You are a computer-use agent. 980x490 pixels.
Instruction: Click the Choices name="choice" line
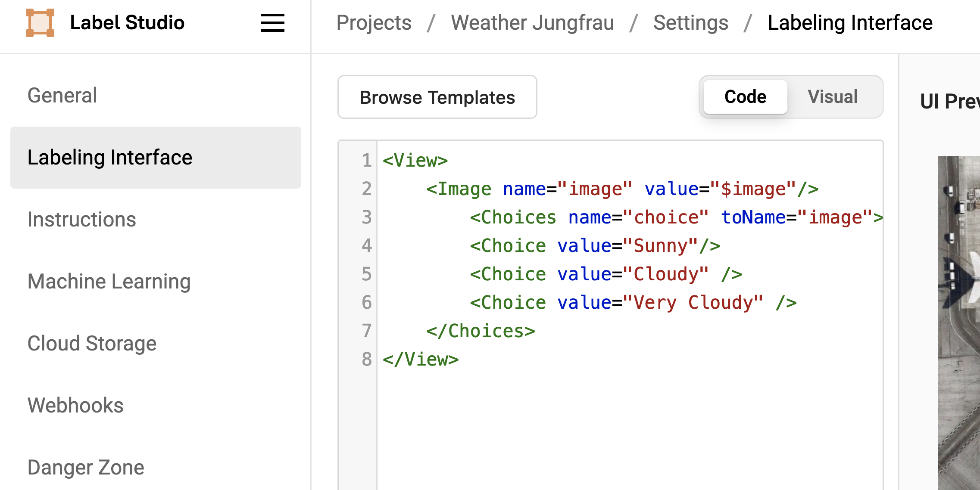coord(676,217)
